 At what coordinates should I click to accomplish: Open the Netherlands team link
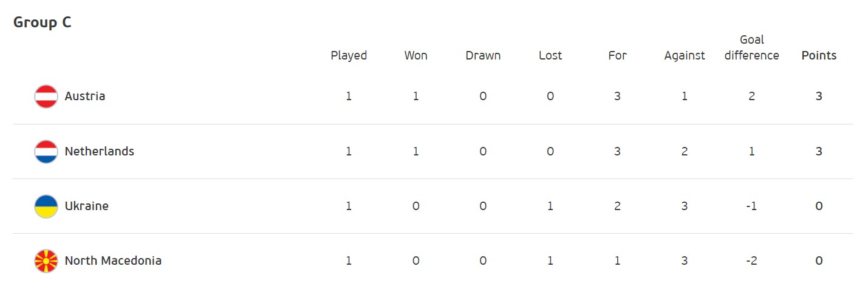[x=99, y=151]
